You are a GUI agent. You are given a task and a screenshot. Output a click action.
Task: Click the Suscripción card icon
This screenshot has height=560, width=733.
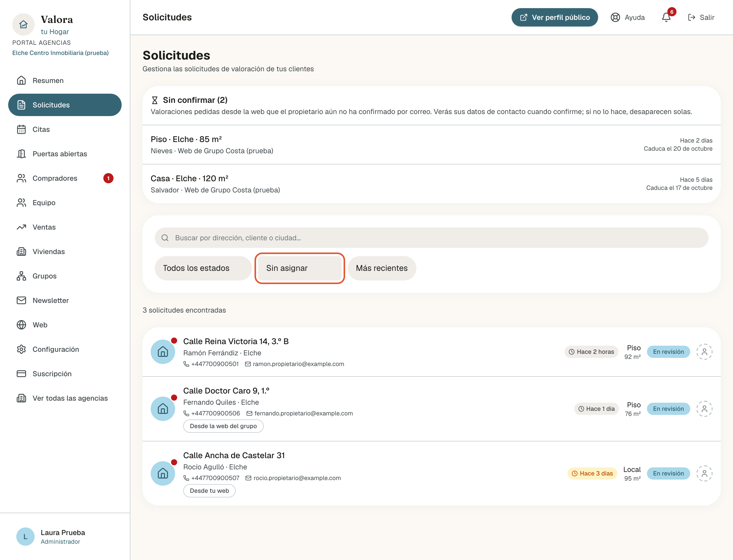coord(21,374)
